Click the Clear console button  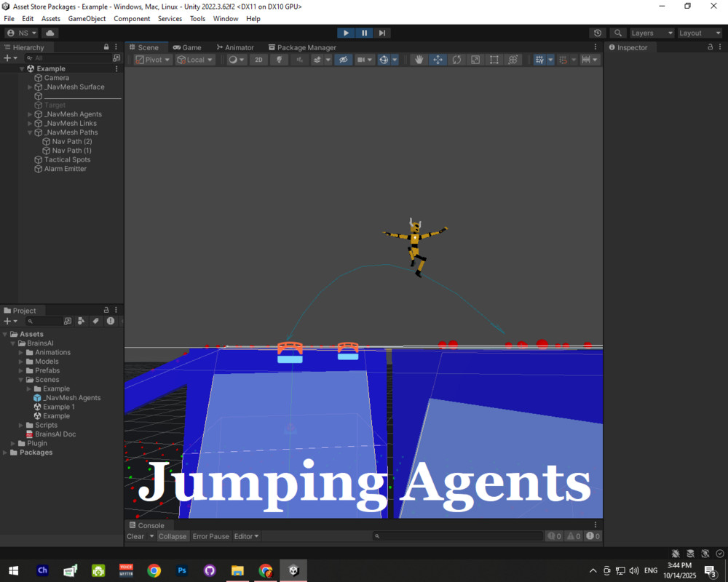(135, 536)
